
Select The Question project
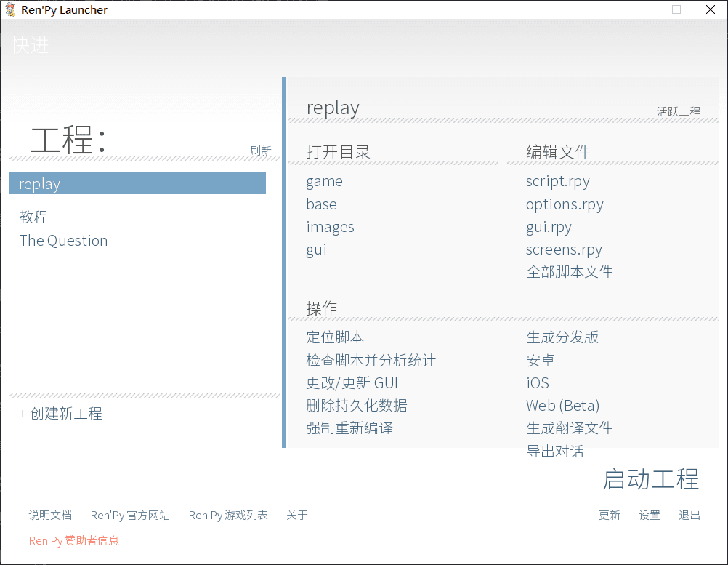click(x=63, y=241)
